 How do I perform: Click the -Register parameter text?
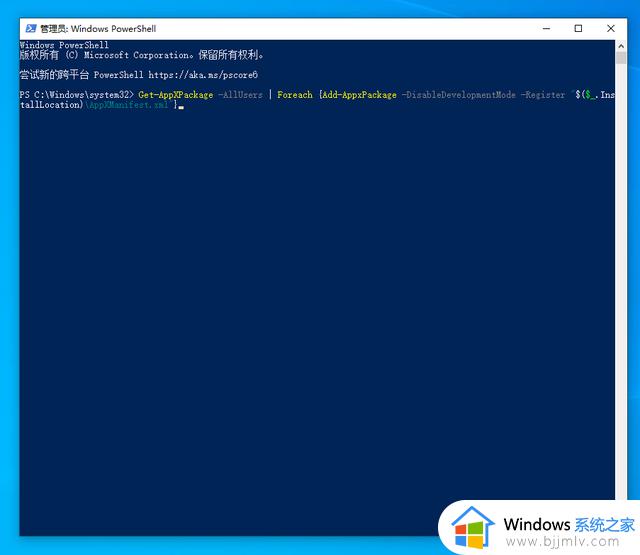(542, 95)
